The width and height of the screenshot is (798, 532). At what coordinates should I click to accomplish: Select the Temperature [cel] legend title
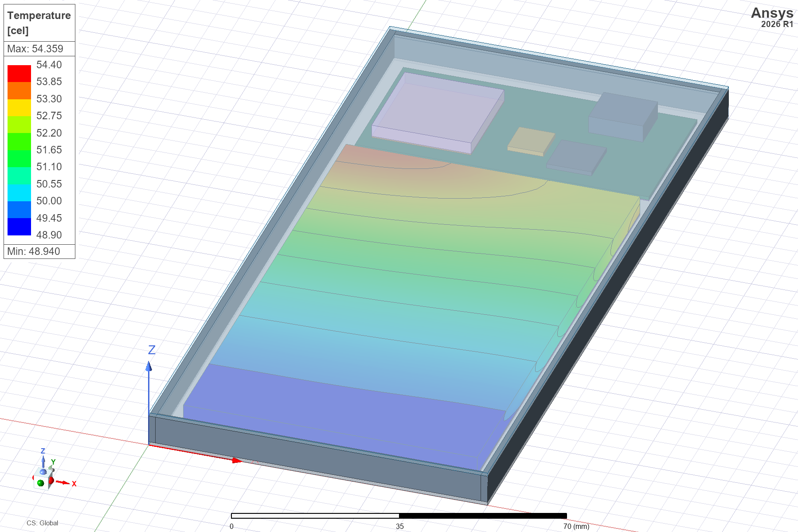click(39, 23)
